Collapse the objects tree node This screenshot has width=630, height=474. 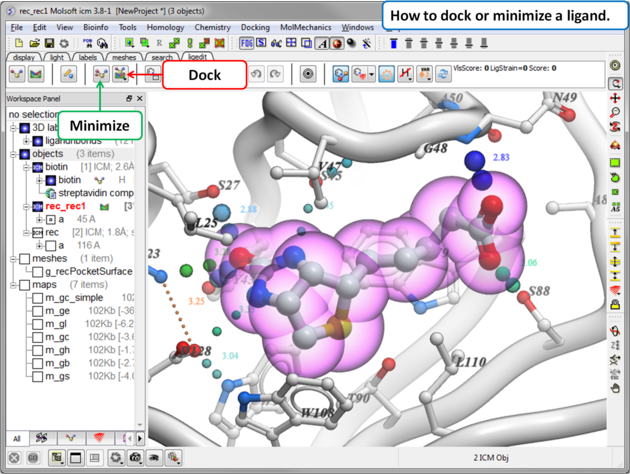click(14, 154)
